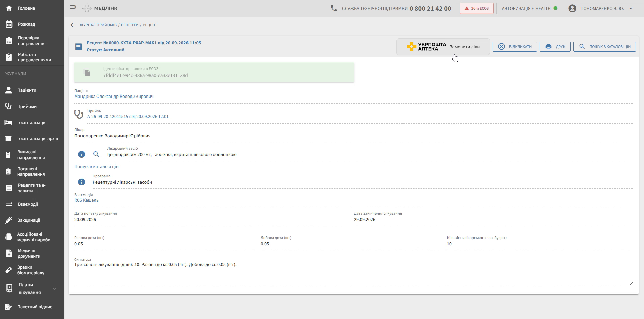Screen dimensions: 644x319
Task: Open patient Мандрика Олександр Володимирович link
Action: [114, 97]
